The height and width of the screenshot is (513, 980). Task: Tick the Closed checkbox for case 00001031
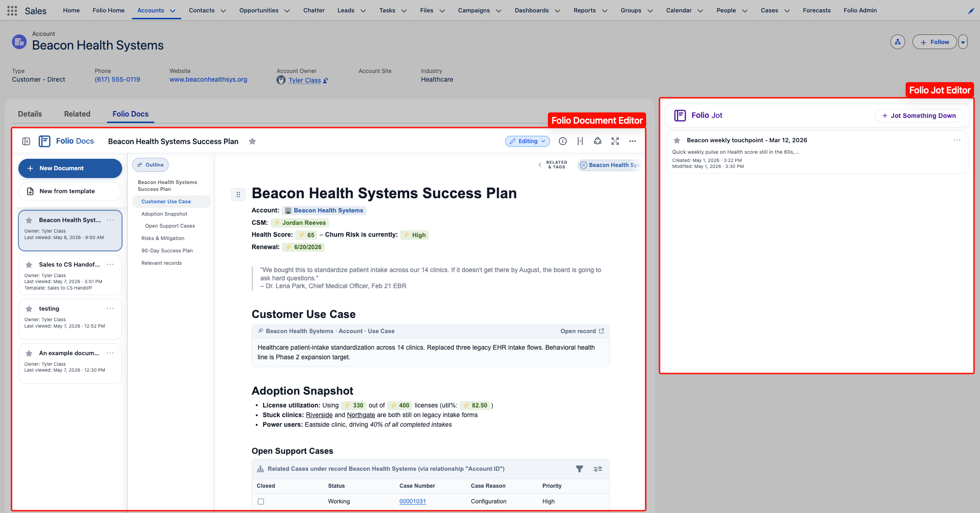(261, 502)
